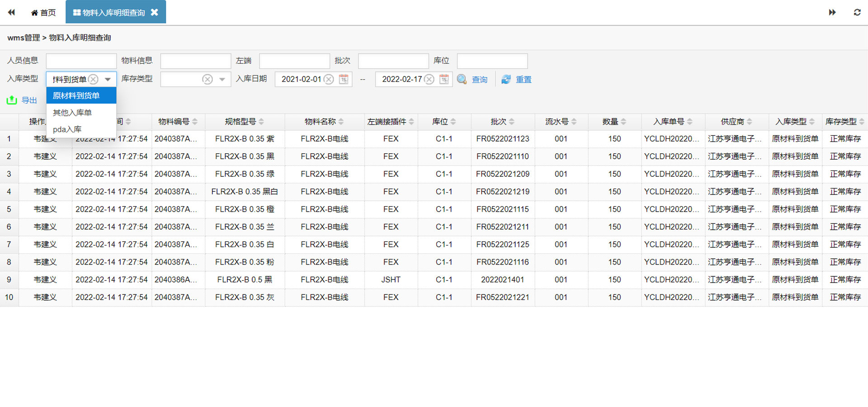Sort by 物料名称 column arrows
868x407 pixels.
click(x=341, y=122)
